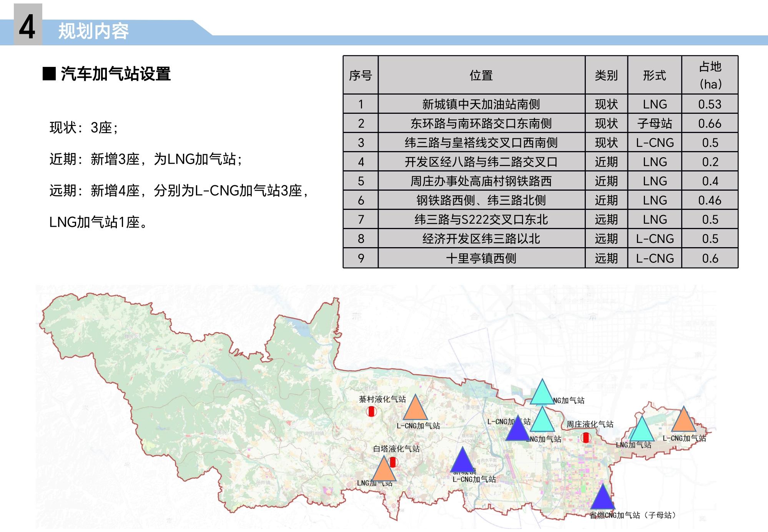Select the cell 开发区经八路与纬二路交叉口

pos(481,162)
